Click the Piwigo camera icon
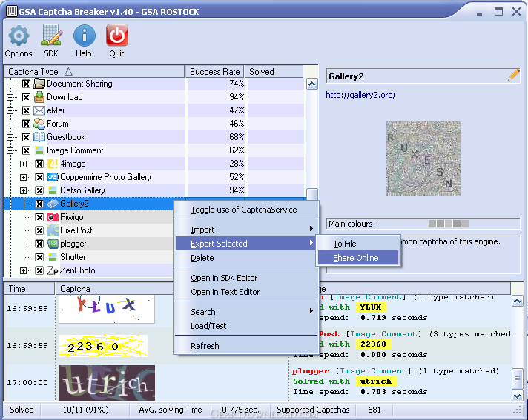Image resolution: width=528 pixels, height=420 pixels. [53, 217]
